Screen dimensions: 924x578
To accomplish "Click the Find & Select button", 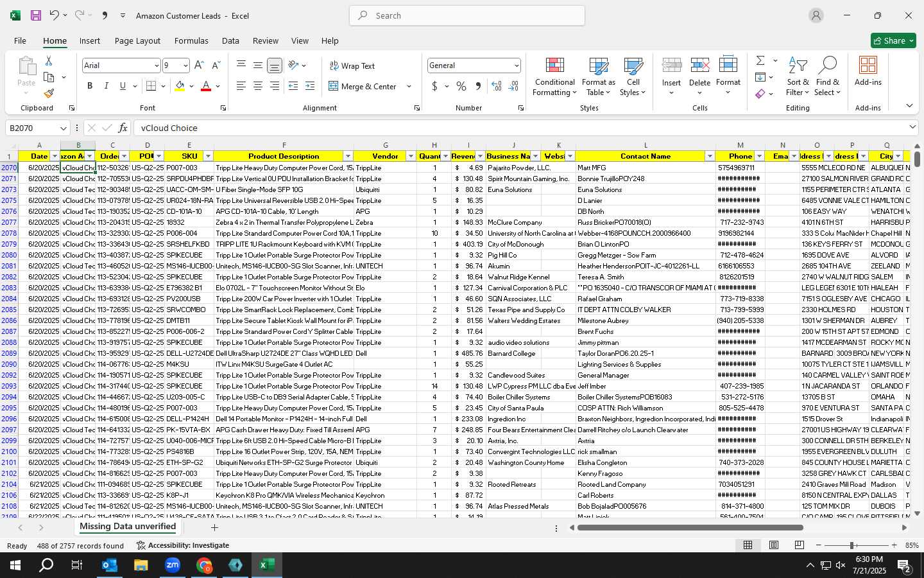I will [828, 77].
